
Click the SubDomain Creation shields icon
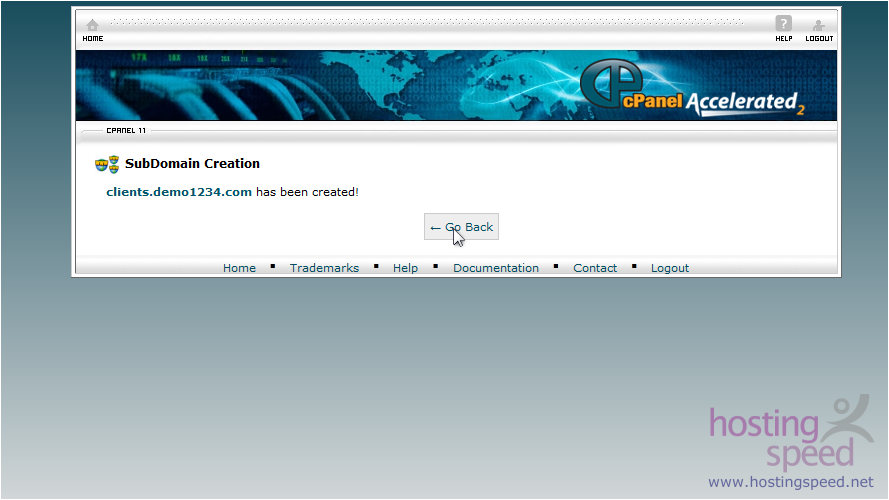[107, 164]
